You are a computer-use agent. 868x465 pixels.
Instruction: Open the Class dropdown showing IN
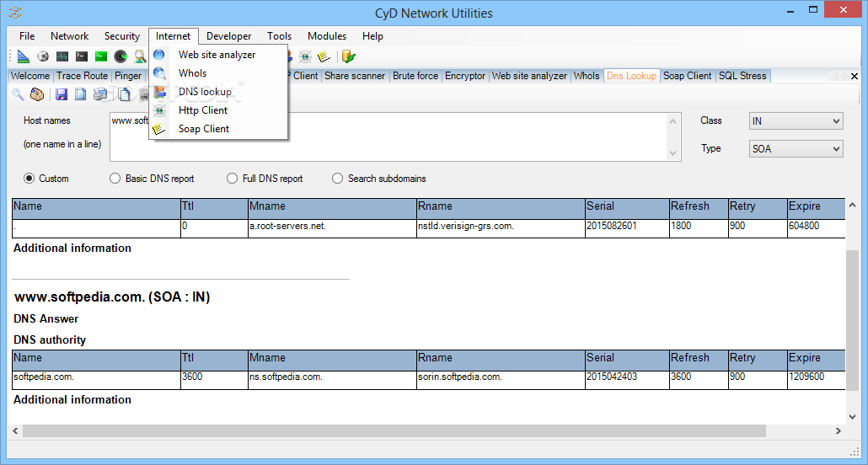796,121
